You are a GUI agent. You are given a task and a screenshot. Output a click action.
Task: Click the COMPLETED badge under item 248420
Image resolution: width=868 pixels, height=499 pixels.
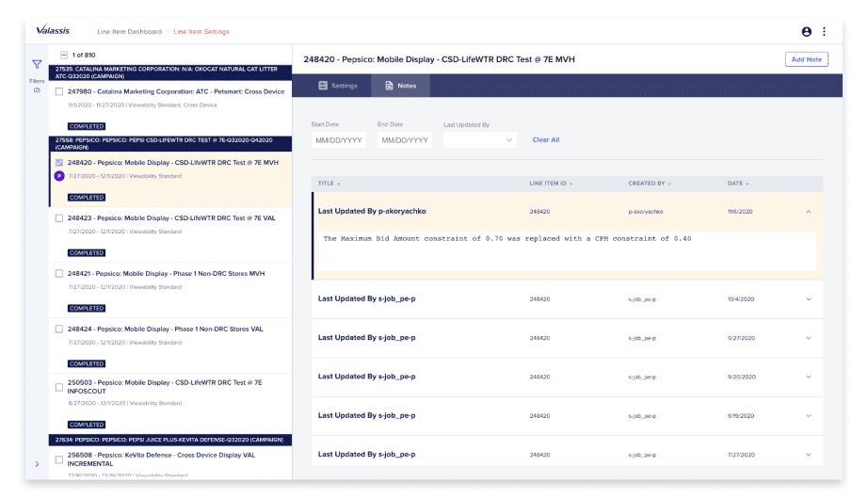click(87, 197)
